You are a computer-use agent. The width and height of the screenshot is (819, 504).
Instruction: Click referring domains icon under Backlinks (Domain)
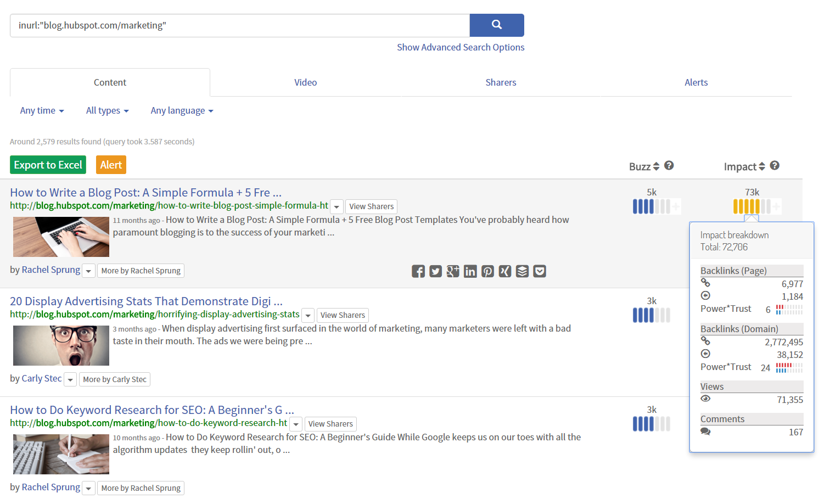[705, 354]
